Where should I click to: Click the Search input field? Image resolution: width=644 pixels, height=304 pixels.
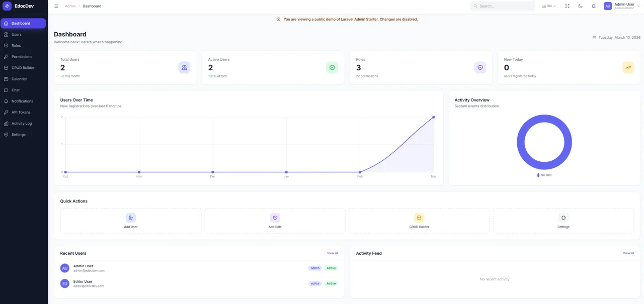click(503, 6)
